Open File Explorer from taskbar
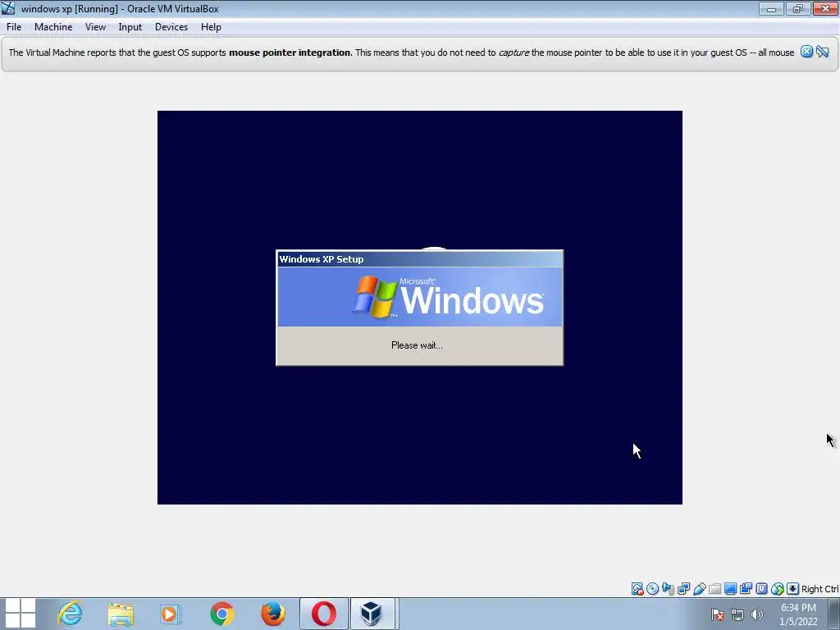 [121, 614]
